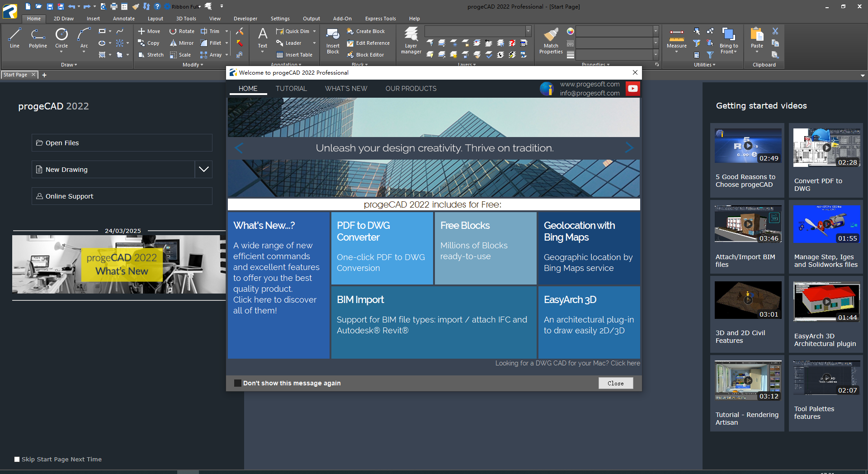Image resolution: width=868 pixels, height=474 pixels.
Task: Click the Close button in Welcome dialog
Action: (616, 383)
